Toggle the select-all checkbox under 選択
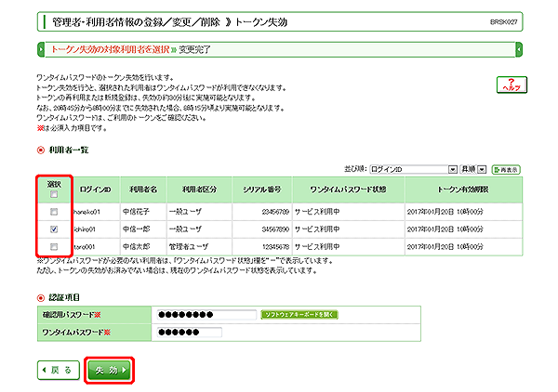This screenshot has height=392, width=558. click(54, 194)
